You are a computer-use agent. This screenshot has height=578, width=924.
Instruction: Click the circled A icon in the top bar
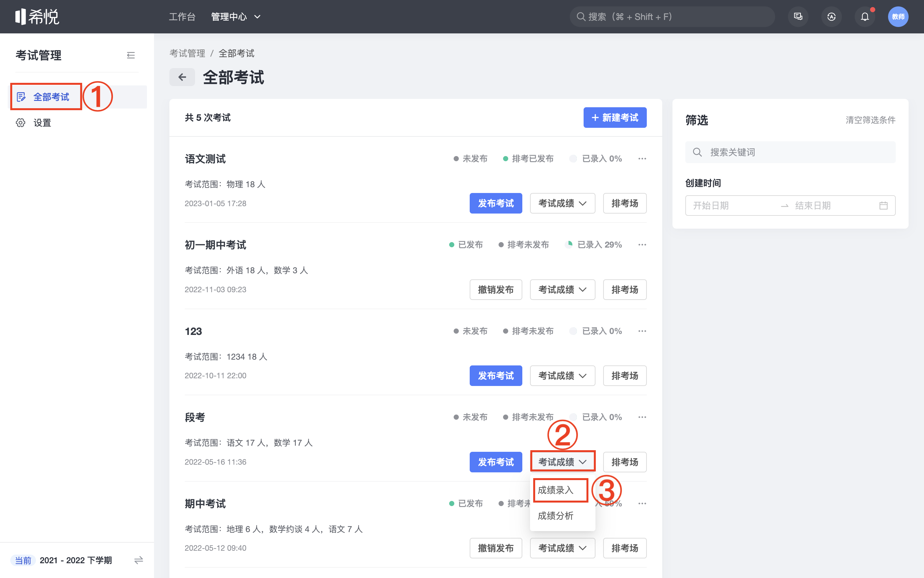(x=831, y=16)
